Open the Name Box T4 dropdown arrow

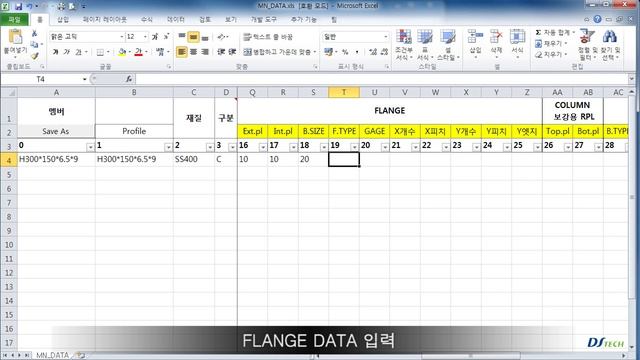click(x=84, y=79)
